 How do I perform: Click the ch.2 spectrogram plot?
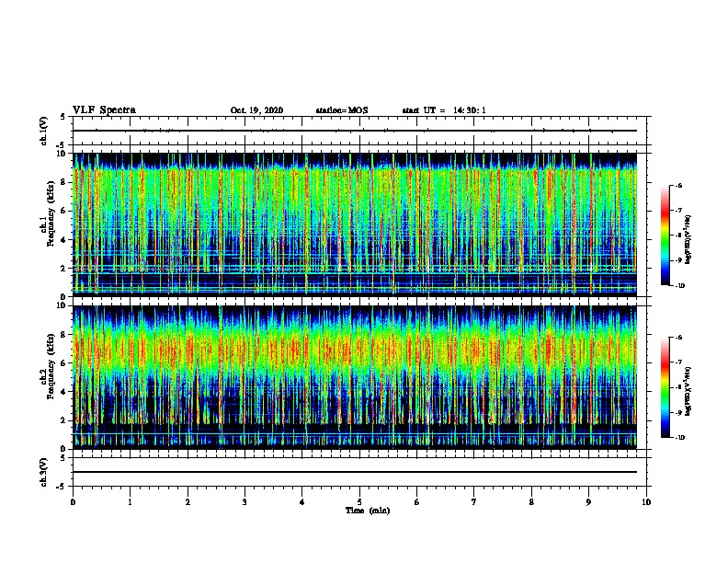coord(355,377)
